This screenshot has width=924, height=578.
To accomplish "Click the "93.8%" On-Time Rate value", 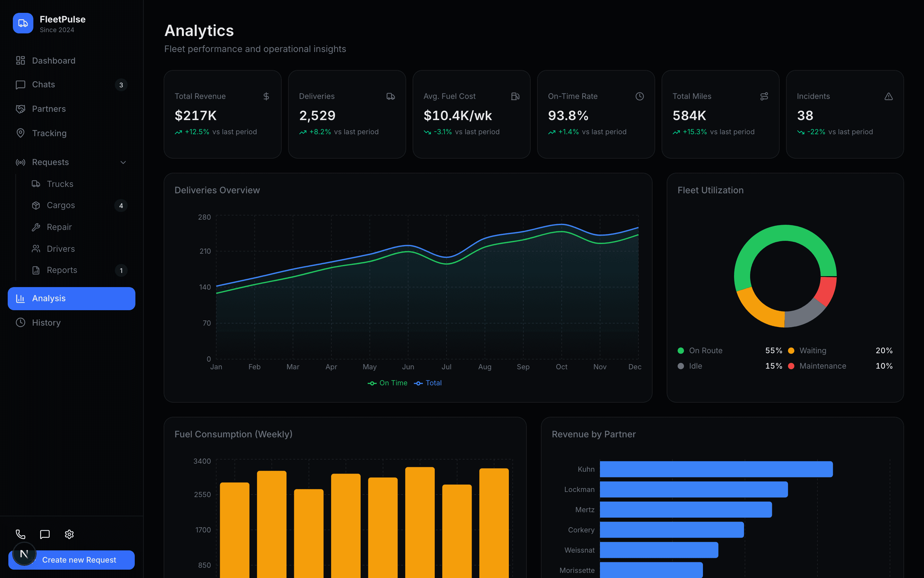I will pos(568,116).
